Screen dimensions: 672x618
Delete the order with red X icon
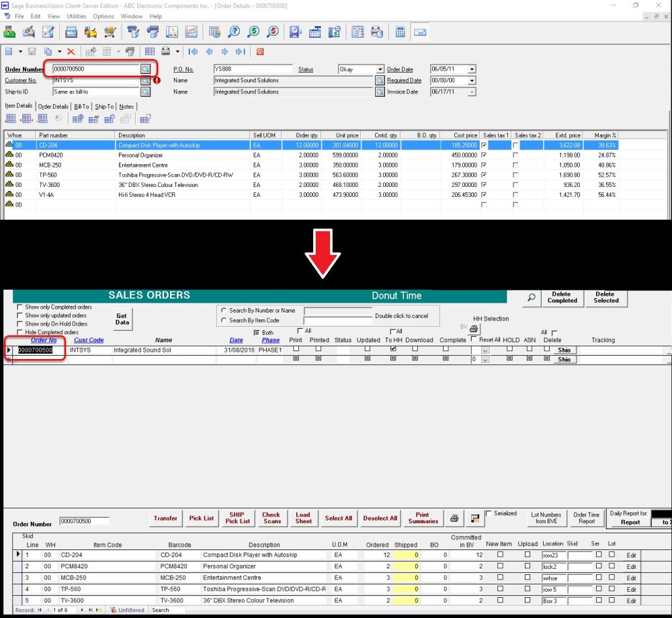(71, 52)
